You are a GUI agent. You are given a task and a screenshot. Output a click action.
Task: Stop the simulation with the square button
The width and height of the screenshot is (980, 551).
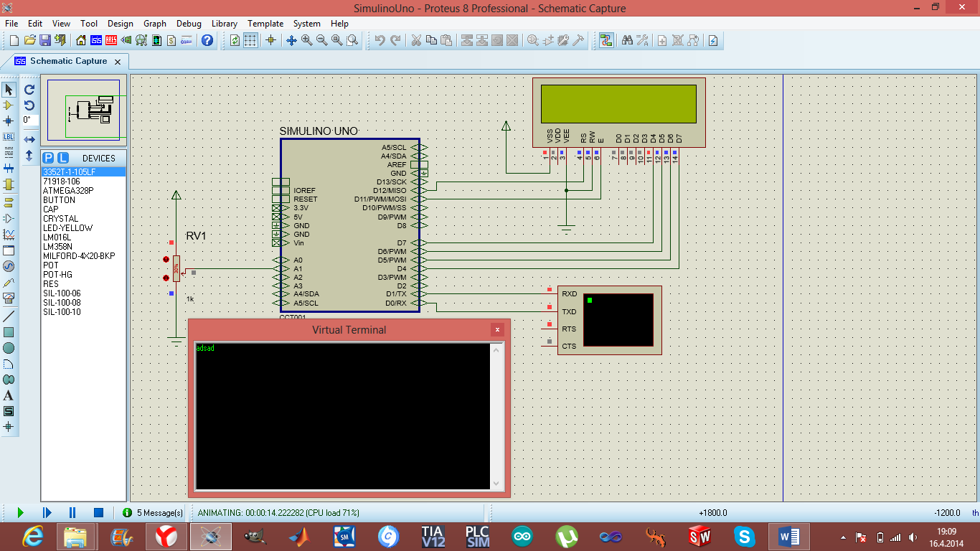click(x=98, y=513)
